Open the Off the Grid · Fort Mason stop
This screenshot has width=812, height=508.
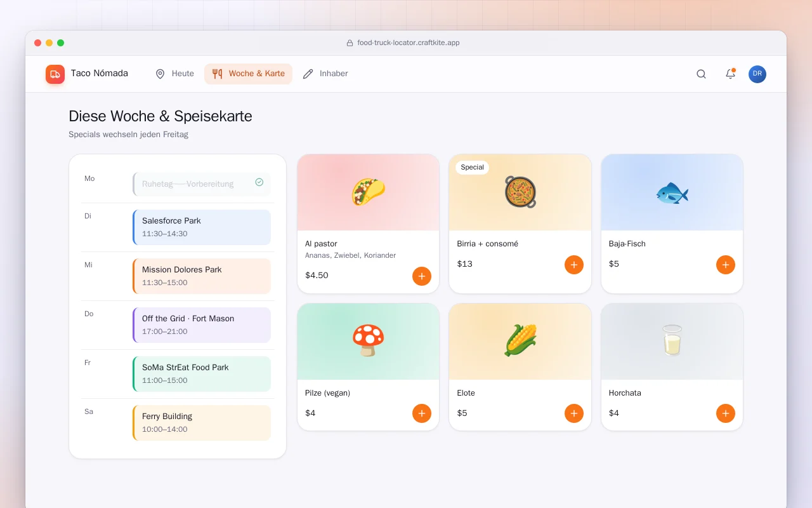(x=202, y=325)
